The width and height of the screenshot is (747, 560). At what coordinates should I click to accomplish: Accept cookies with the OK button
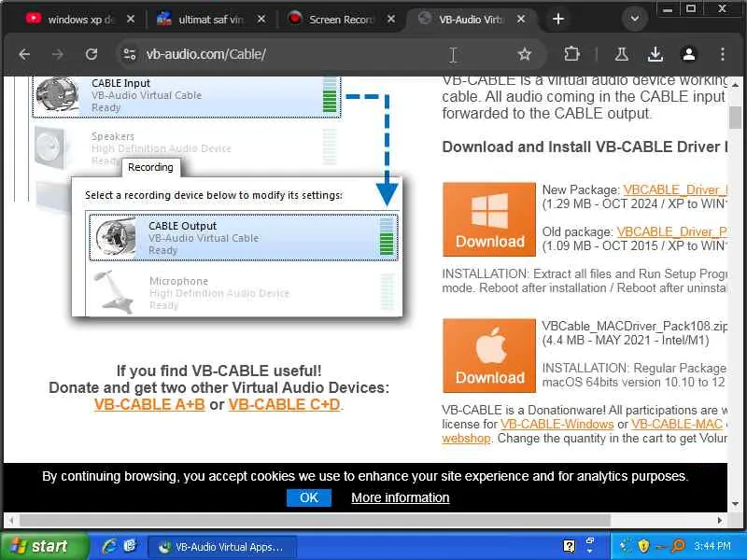pyautogui.click(x=309, y=497)
